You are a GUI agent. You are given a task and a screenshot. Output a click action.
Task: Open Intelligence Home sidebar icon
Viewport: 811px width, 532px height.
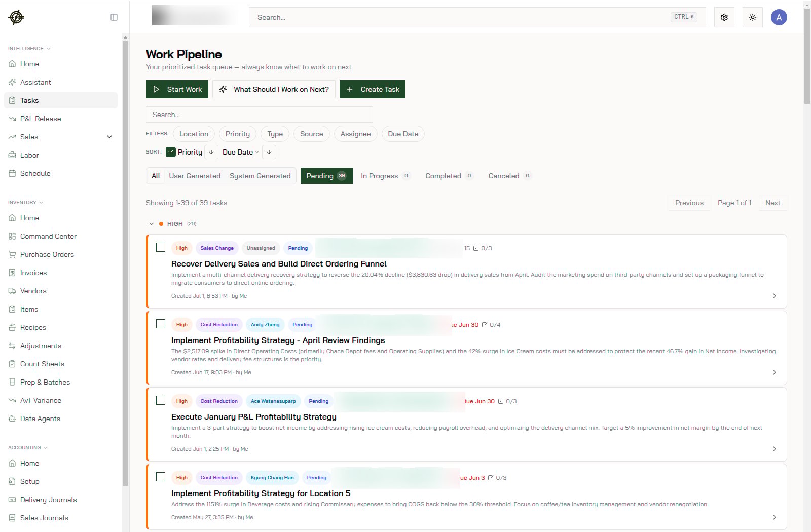click(12, 64)
